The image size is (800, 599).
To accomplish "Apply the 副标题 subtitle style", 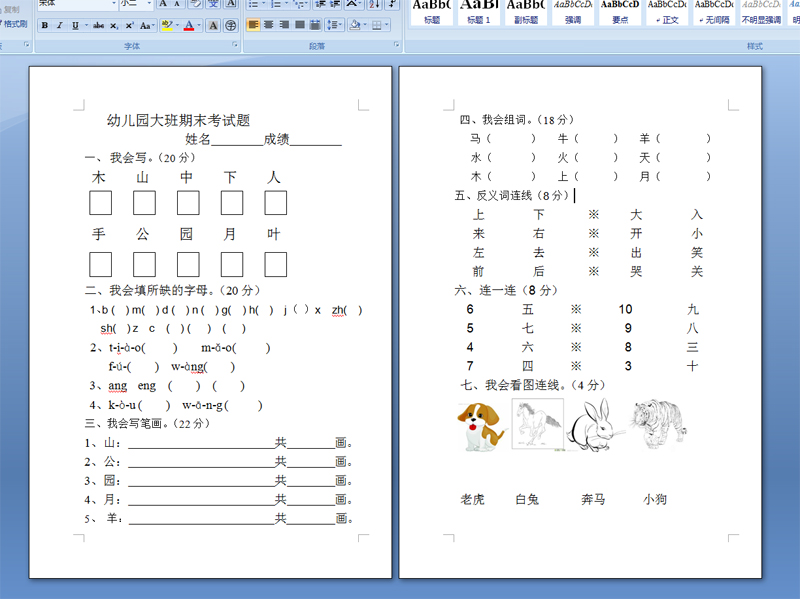I will coord(526,12).
